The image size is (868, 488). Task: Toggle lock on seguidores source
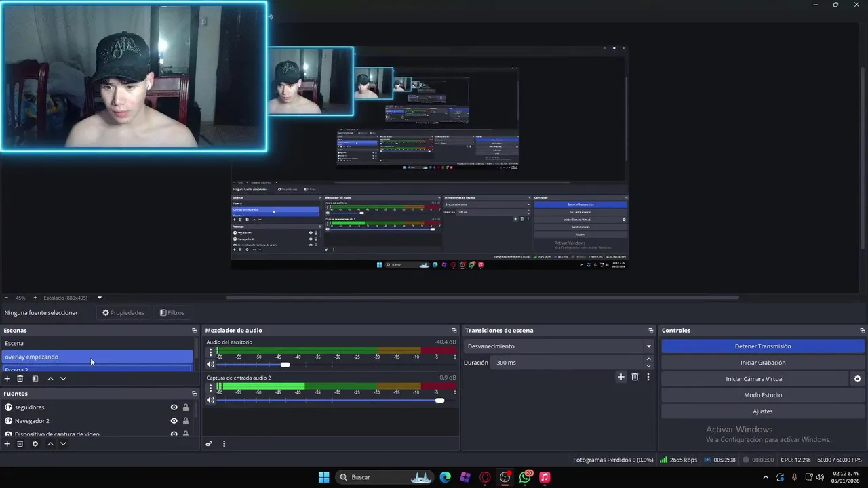tap(186, 407)
